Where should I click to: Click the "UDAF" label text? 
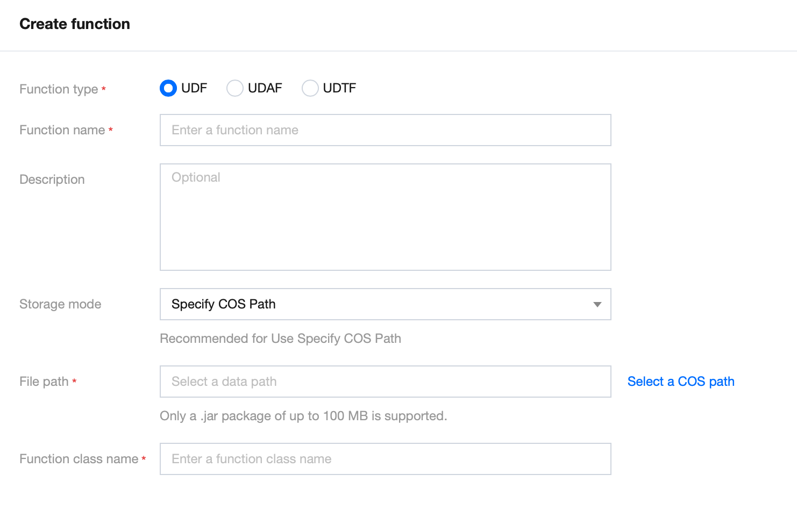coord(265,88)
